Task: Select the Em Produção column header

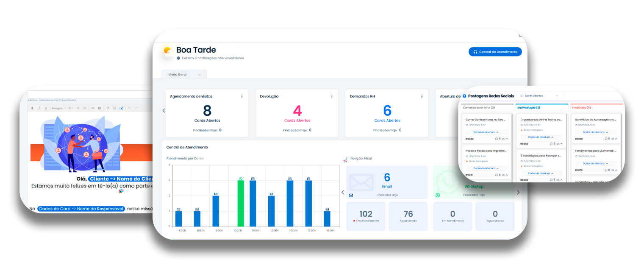Action: pyautogui.click(x=542, y=108)
